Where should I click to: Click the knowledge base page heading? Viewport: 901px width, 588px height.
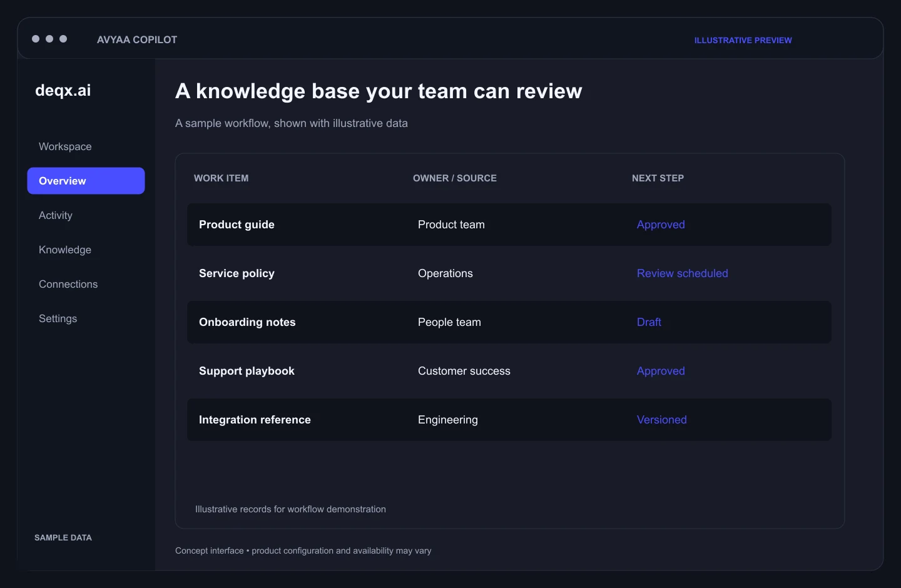click(x=379, y=91)
